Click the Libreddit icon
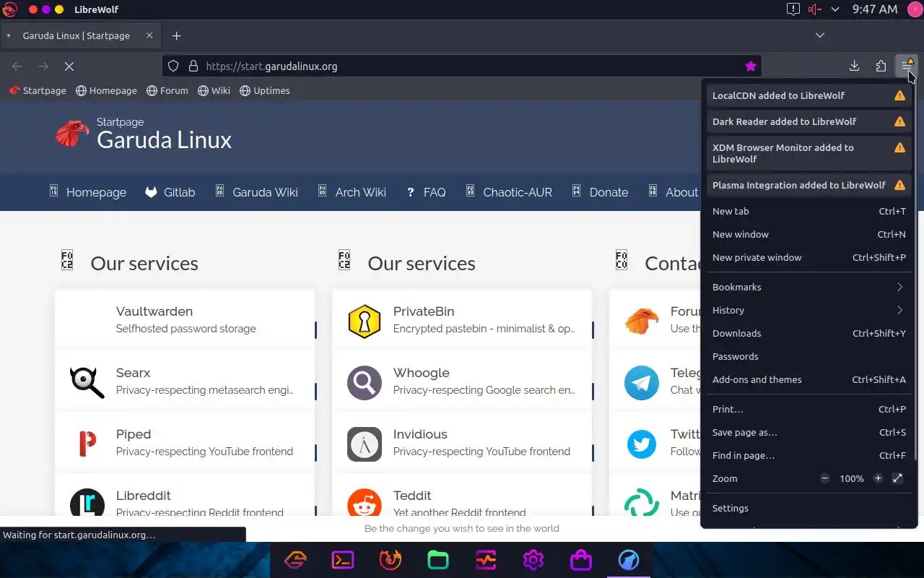Viewport: 924px width, 578px height. pos(87,503)
